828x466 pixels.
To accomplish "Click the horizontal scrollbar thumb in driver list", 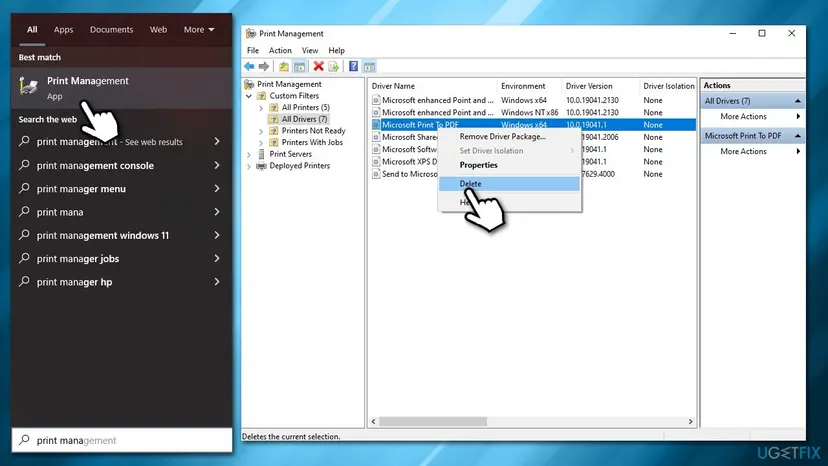I will tap(433, 422).
